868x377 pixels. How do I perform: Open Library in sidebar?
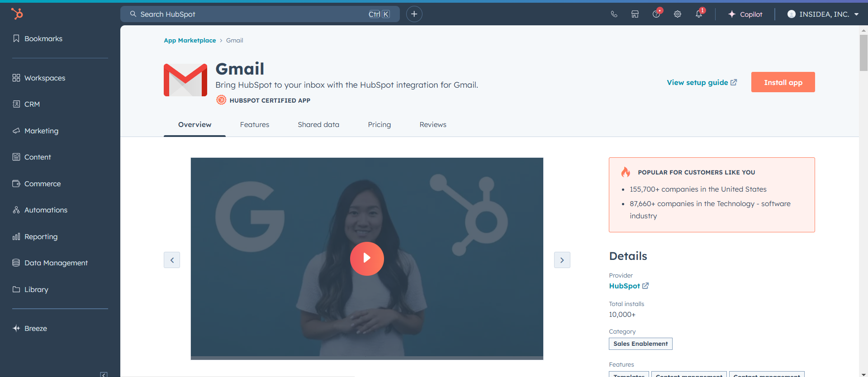(x=30, y=289)
